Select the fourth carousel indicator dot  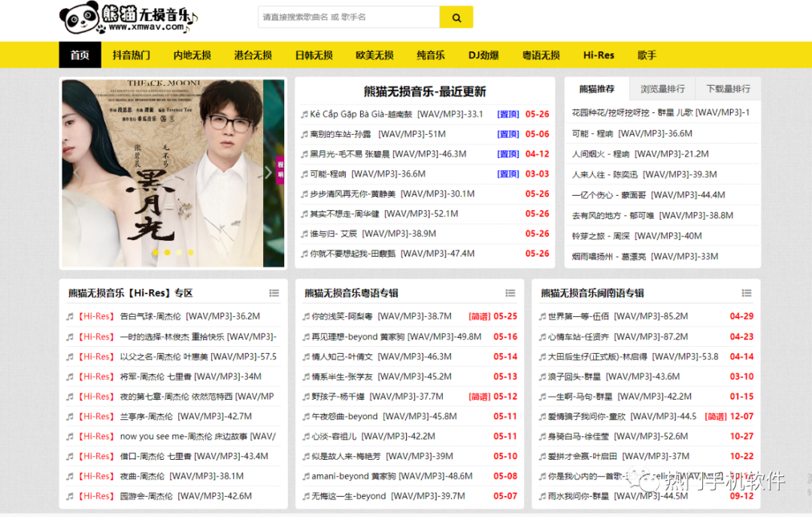[191, 253]
